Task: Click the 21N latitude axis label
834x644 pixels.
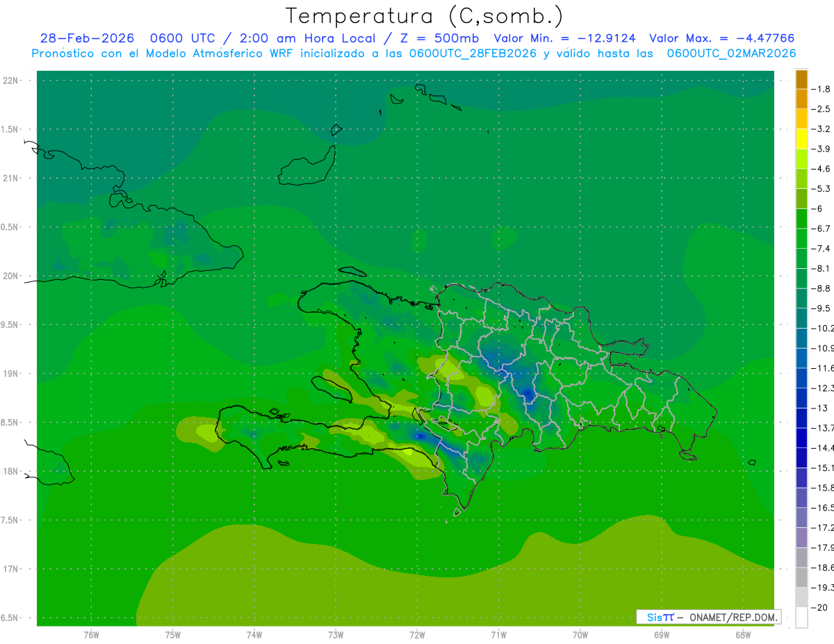Action: click(x=10, y=178)
